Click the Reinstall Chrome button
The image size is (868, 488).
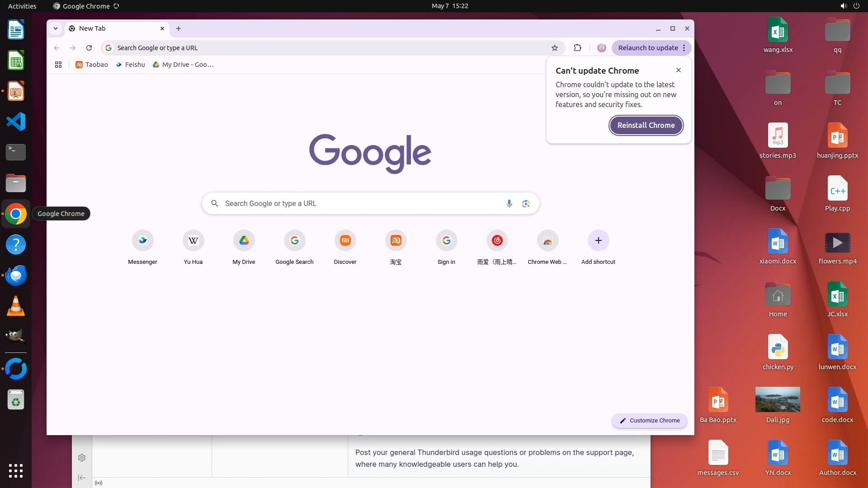[x=646, y=125]
